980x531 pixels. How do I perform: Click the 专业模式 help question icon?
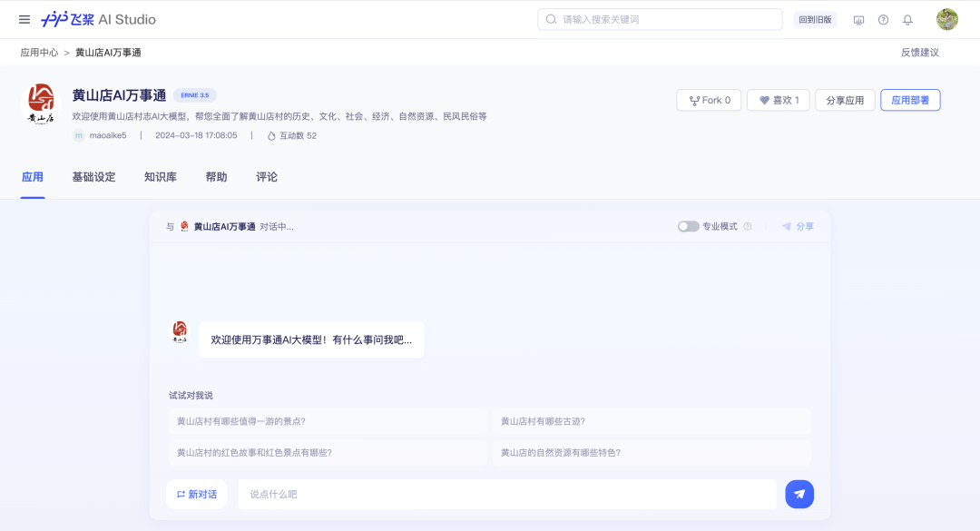pos(748,226)
